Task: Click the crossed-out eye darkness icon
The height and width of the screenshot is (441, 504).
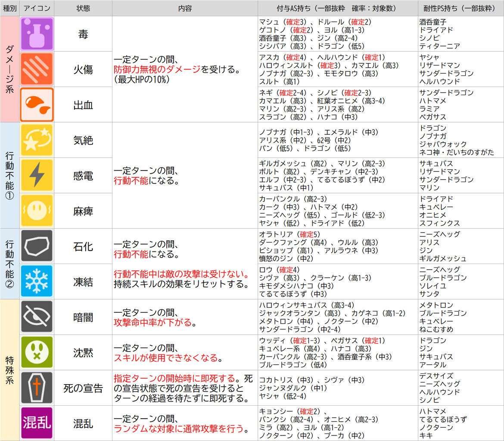Action: click(37, 317)
